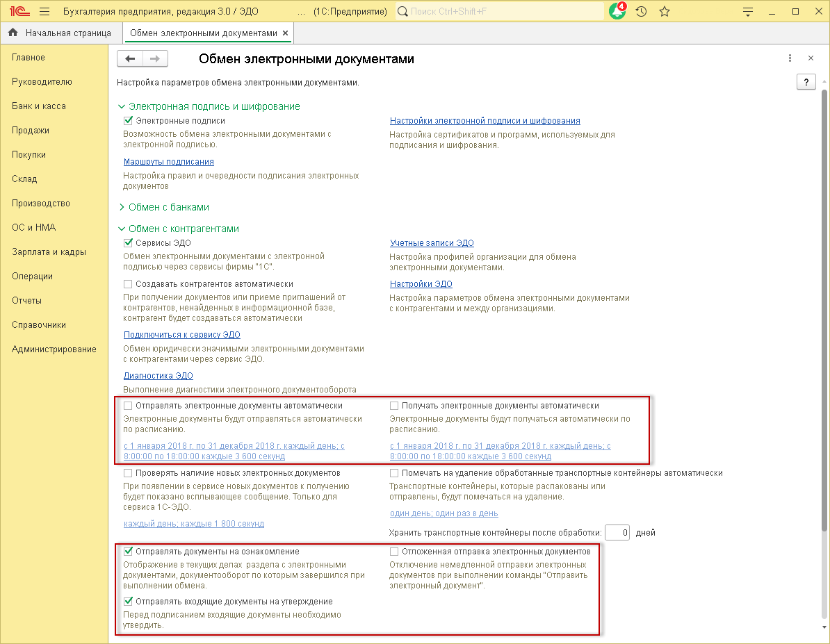The image size is (830, 644).
Task: Open Производство section
Action: point(41,203)
